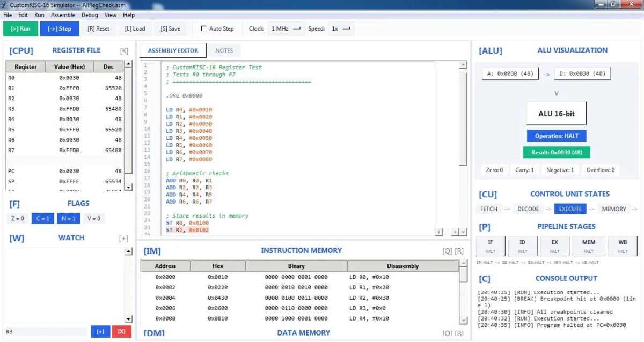Open the Debug menu
The width and height of the screenshot is (644, 342).
coord(90,15)
